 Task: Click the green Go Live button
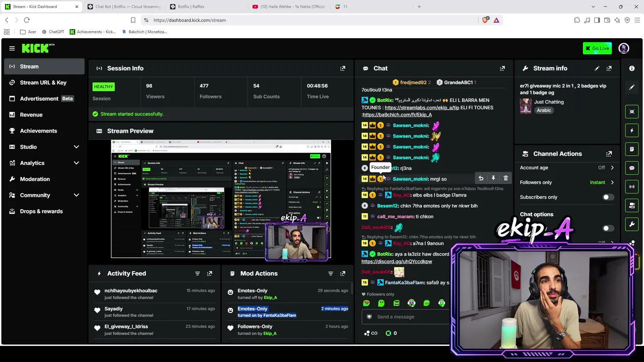coord(597,48)
